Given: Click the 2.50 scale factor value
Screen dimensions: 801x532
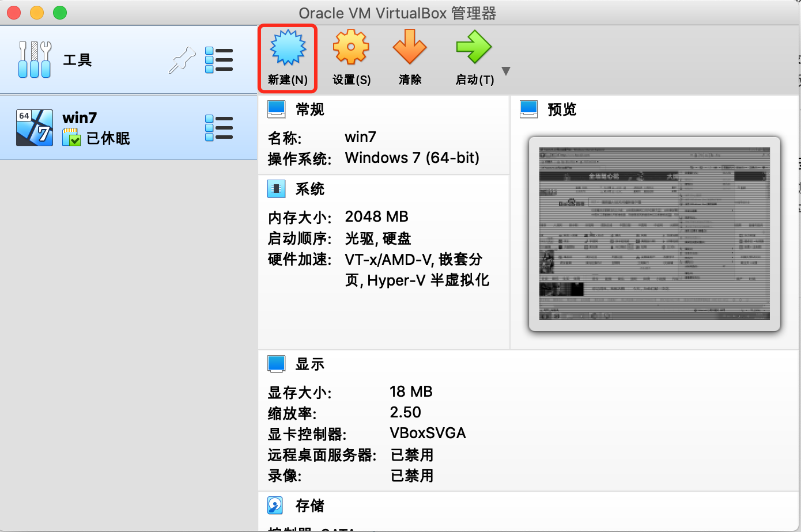Looking at the screenshot, I should pos(405,412).
